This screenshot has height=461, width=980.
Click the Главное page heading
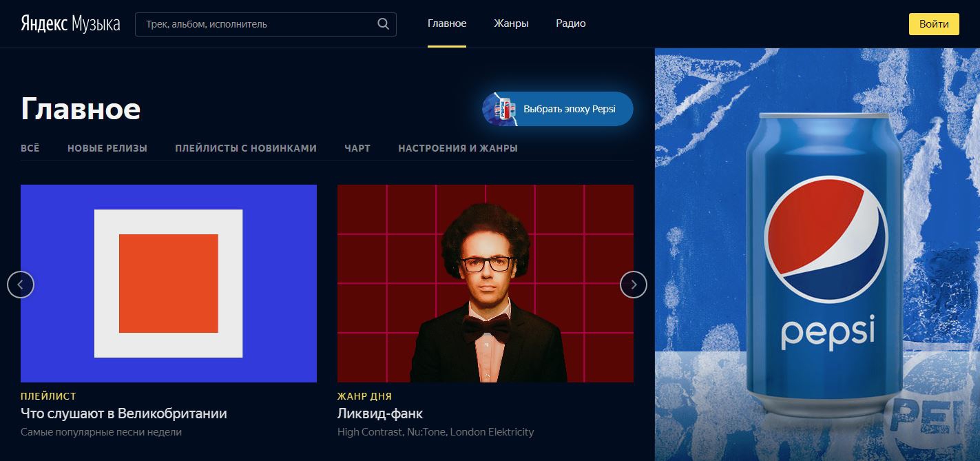click(x=81, y=109)
